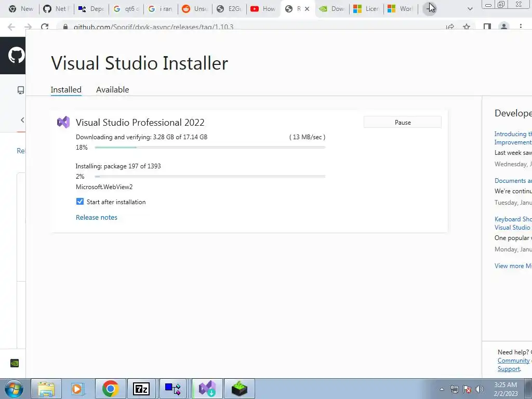Screen dimensions: 532x399
Task: Click the Chrome address bar URL
Action: [x=153, y=27]
